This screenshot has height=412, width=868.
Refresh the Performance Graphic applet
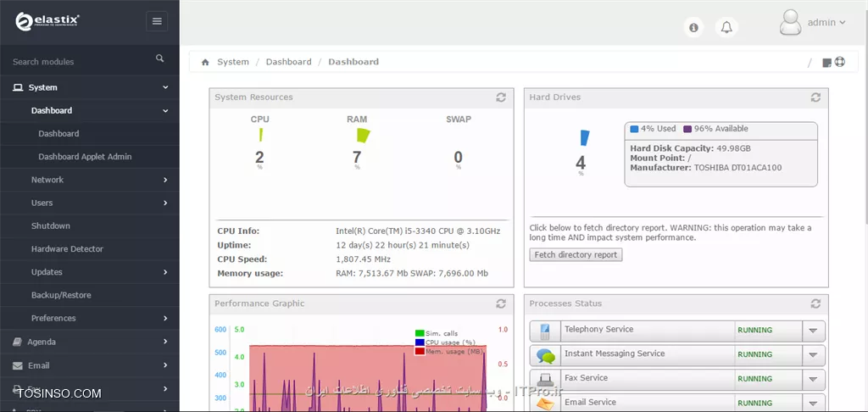coord(501,303)
